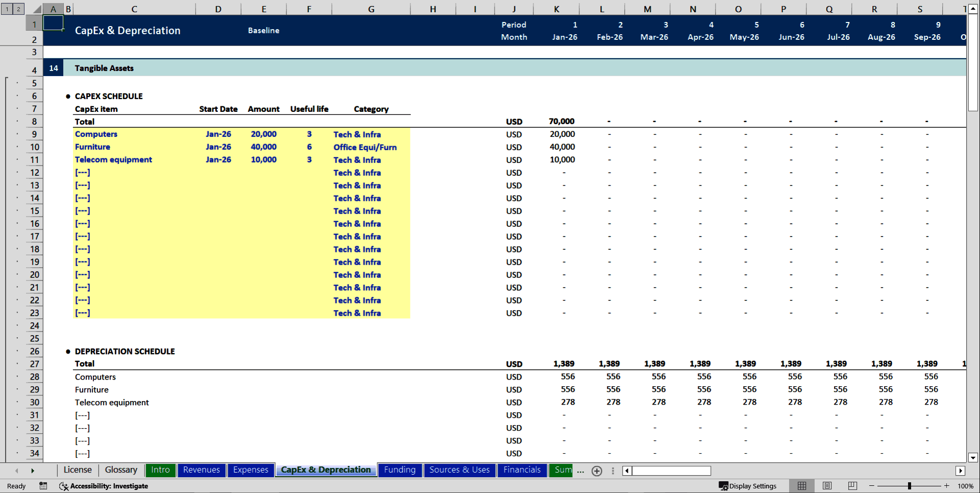The width and height of the screenshot is (980, 493).
Task: Open the Financials sheet tab
Action: (522, 470)
